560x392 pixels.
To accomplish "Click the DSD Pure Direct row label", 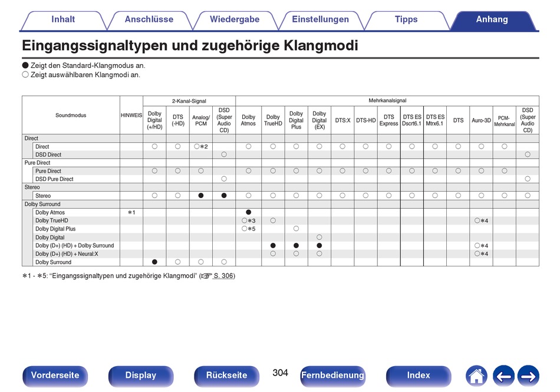I will coord(54,179).
